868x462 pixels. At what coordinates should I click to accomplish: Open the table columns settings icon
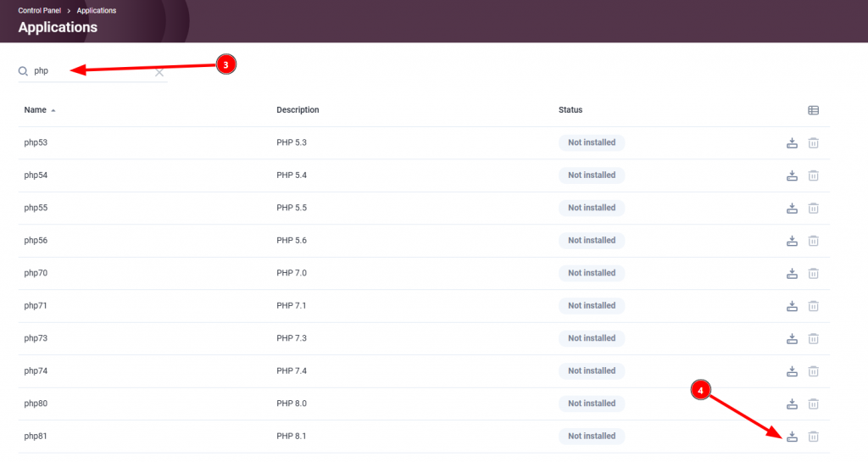pos(813,110)
